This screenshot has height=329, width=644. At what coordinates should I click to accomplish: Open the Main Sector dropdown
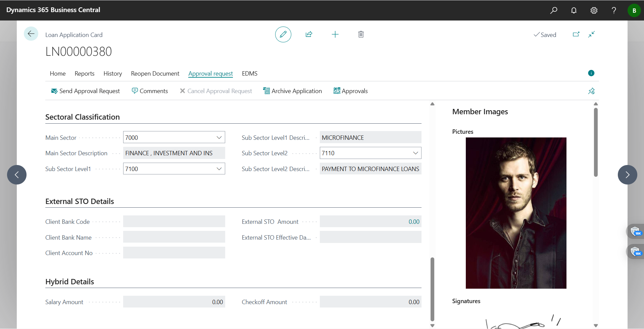point(219,137)
